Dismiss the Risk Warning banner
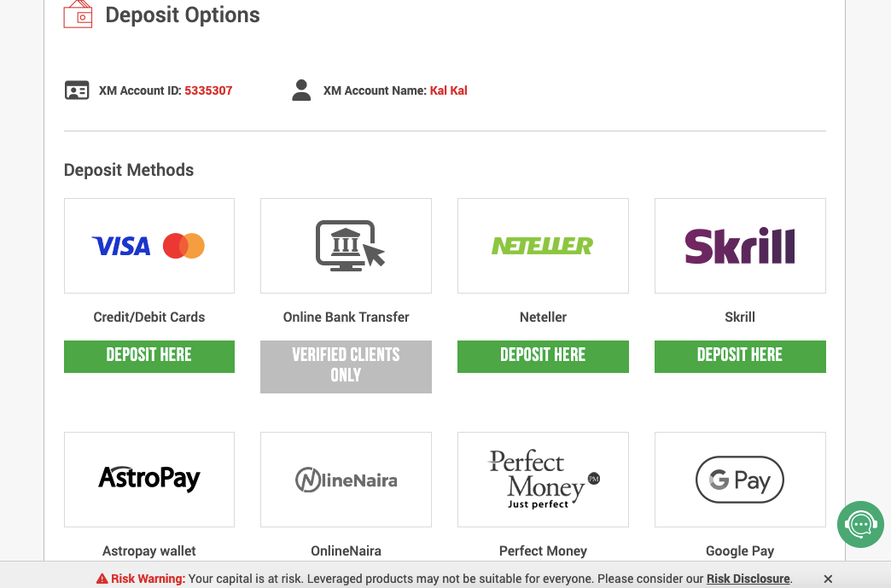 pos(828,579)
